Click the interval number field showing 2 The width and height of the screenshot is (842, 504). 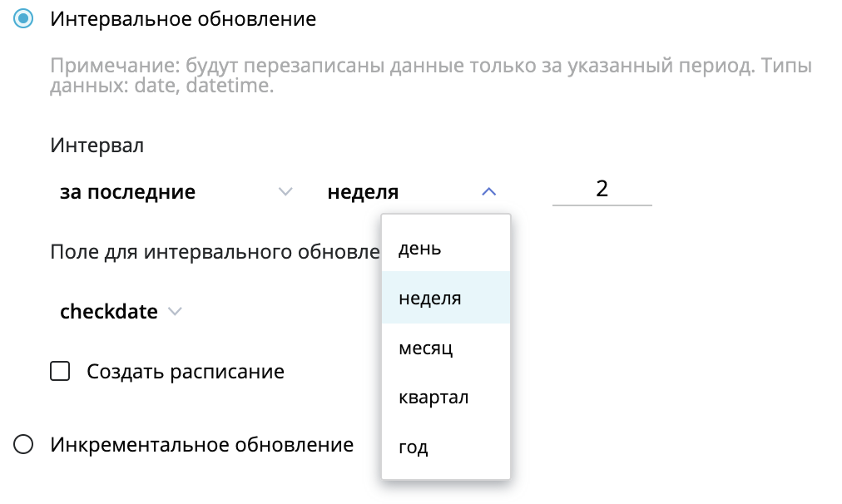pyautogui.click(x=602, y=190)
